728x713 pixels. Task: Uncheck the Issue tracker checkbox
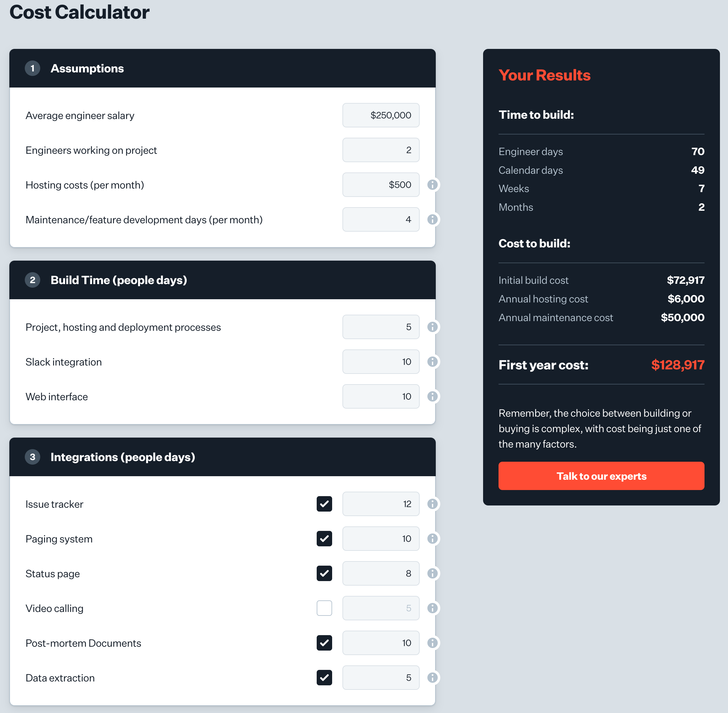pos(324,504)
